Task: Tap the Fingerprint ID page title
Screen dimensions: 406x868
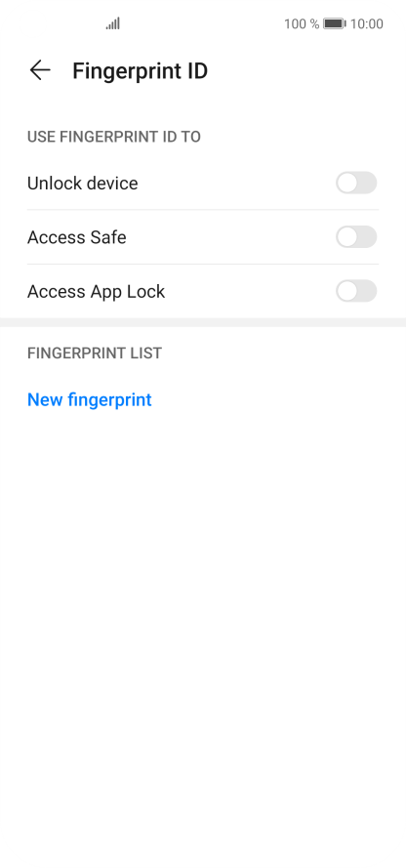Action: click(x=140, y=71)
